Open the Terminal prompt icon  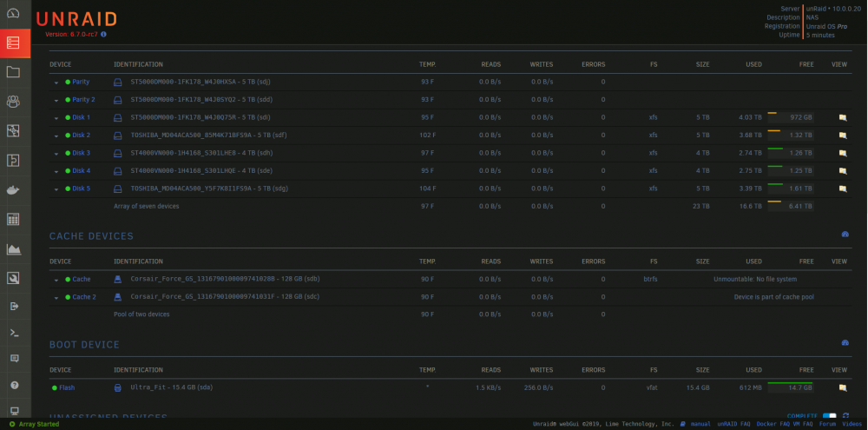coord(15,333)
